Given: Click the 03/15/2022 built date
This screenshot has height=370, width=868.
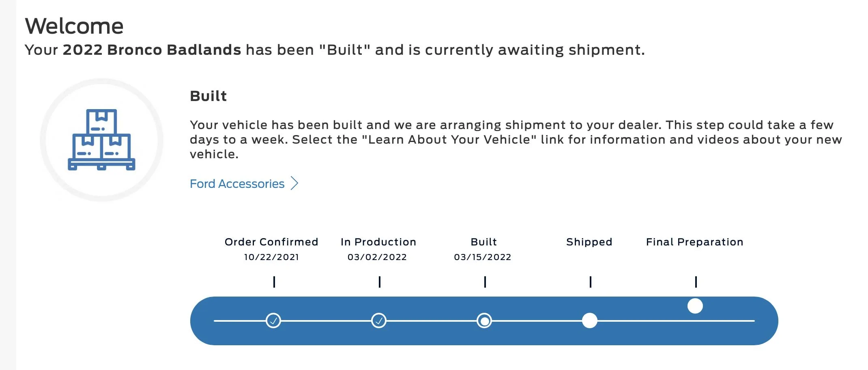Looking at the screenshot, I should coord(483,257).
